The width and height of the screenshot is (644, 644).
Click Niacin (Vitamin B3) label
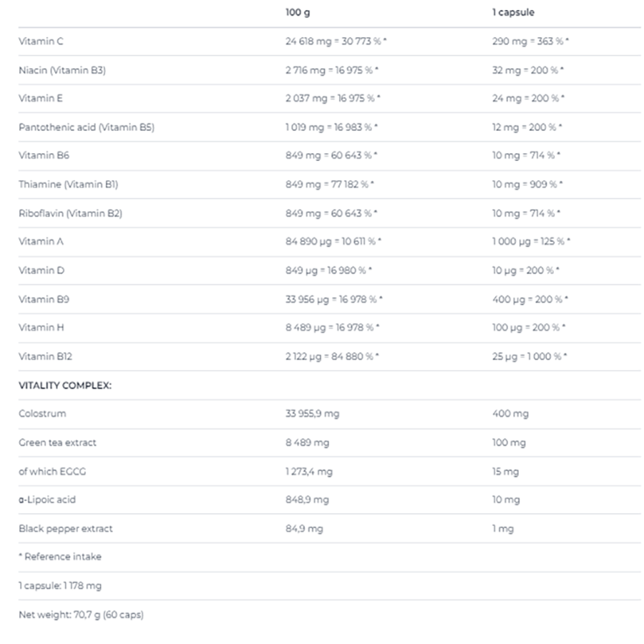point(62,70)
